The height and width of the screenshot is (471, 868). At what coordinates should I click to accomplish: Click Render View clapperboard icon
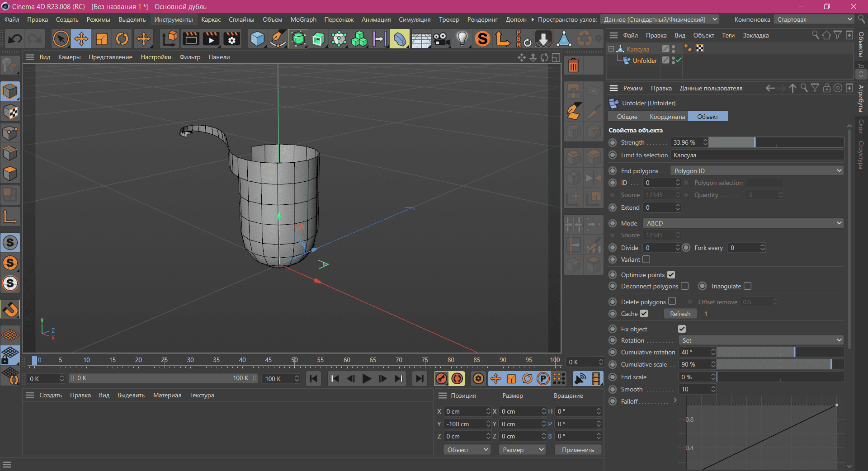coord(191,39)
